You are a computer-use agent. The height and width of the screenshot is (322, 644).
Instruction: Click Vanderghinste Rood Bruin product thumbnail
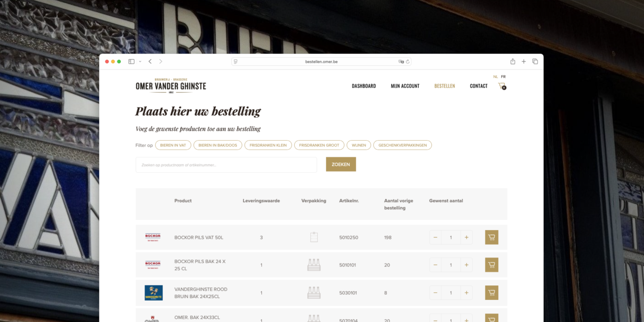(x=154, y=293)
